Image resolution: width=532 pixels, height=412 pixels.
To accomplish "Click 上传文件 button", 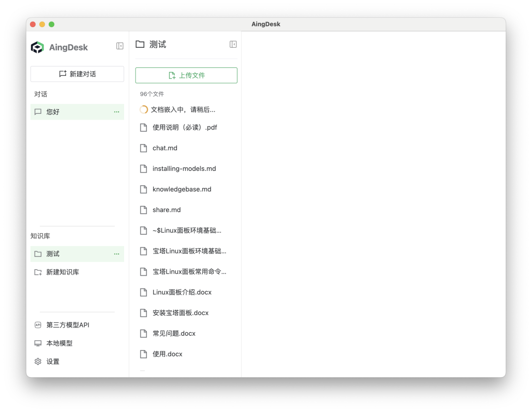I will (186, 75).
